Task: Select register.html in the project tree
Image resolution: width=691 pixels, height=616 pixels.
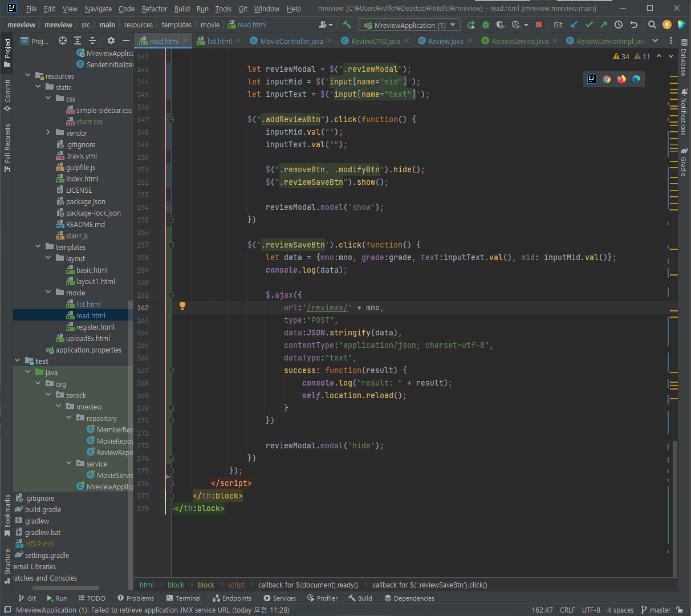Action: pos(95,327)
